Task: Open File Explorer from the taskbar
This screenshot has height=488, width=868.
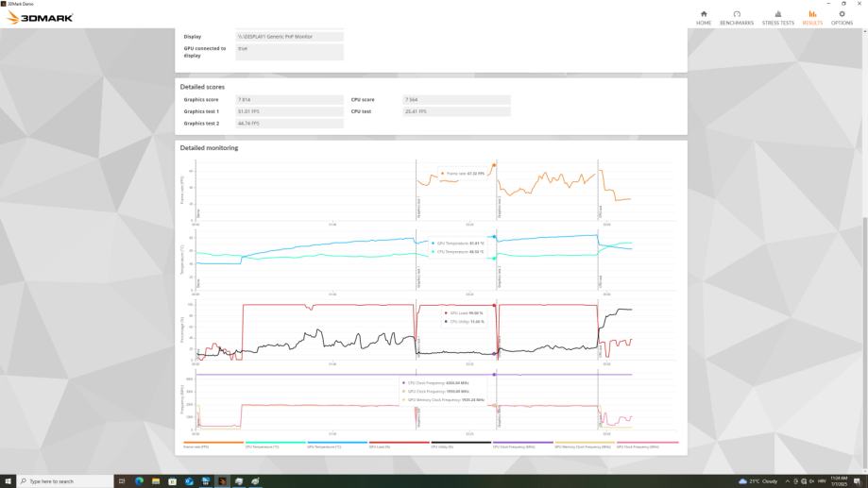Action: [156, 481]
